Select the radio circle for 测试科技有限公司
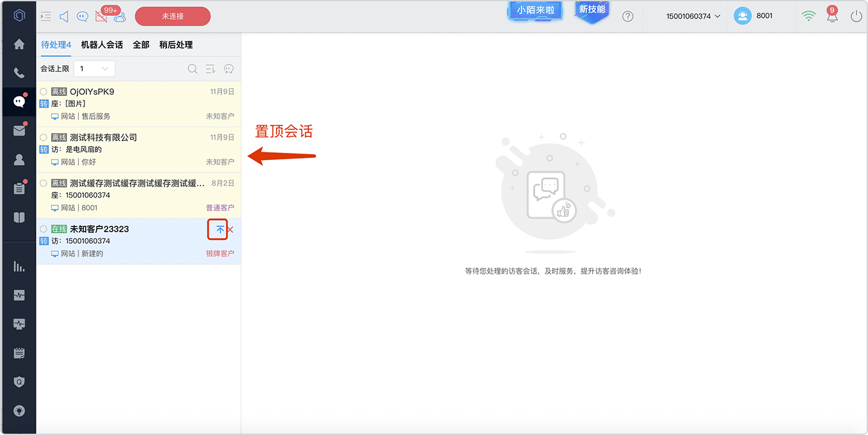Viewport: 868px width, 435px height. 44,138
